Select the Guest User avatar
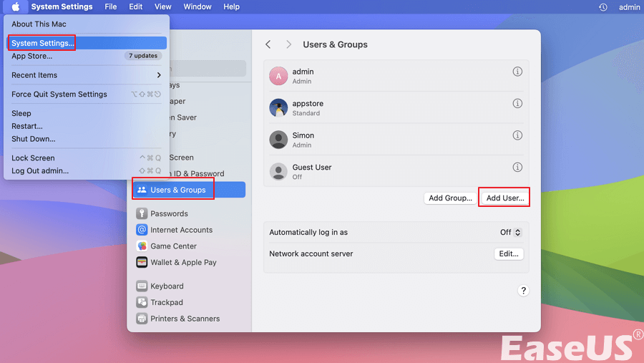 point(278,171)
